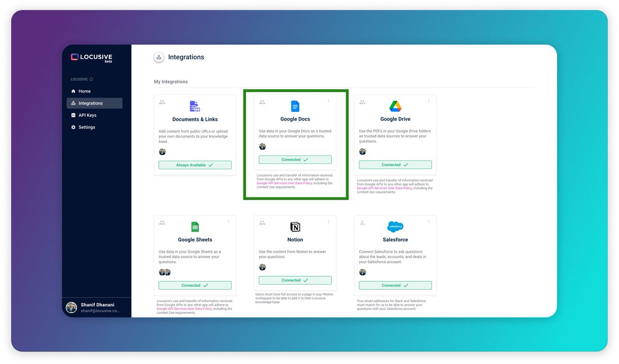Viewport: 619px width, 364px height.
Task: Click the Locusive logo in the sidebar
Action: pyautogui.click(x=91, y=57)
